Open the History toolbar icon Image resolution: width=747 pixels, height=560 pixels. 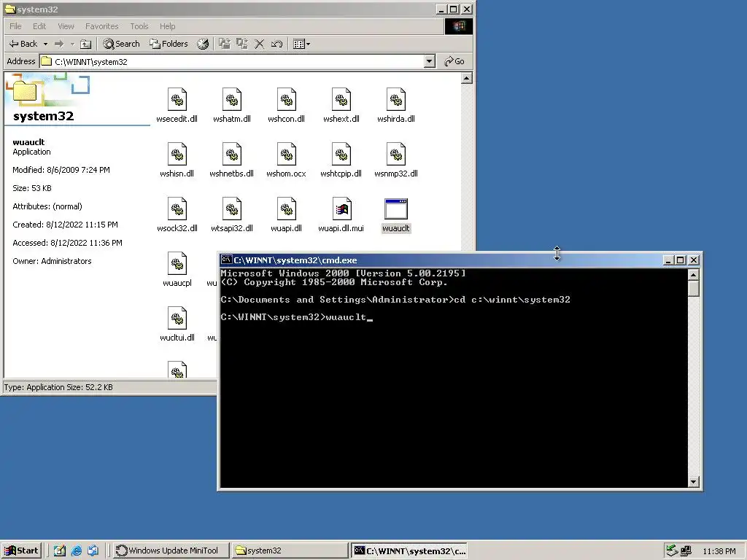point(203,44)
